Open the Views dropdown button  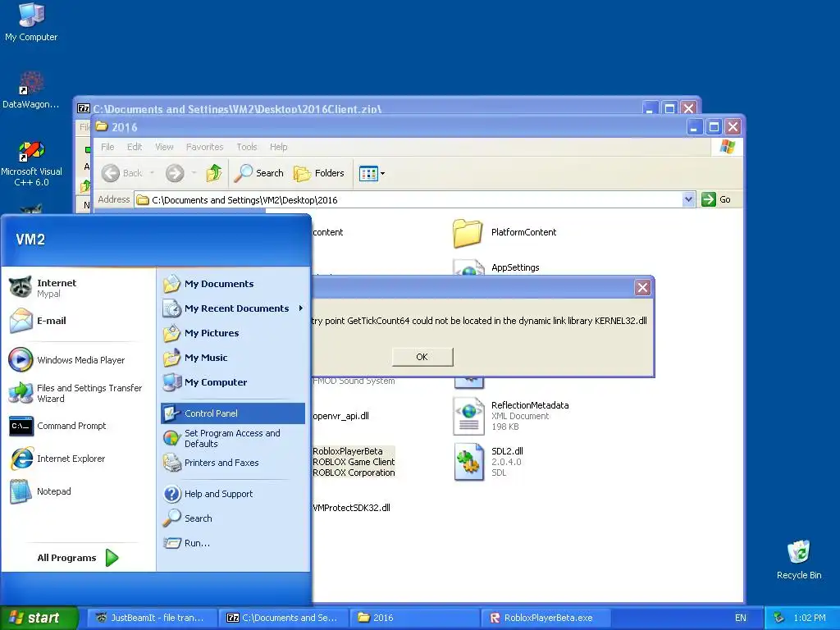pyautogui.click(x=372, y=173)
